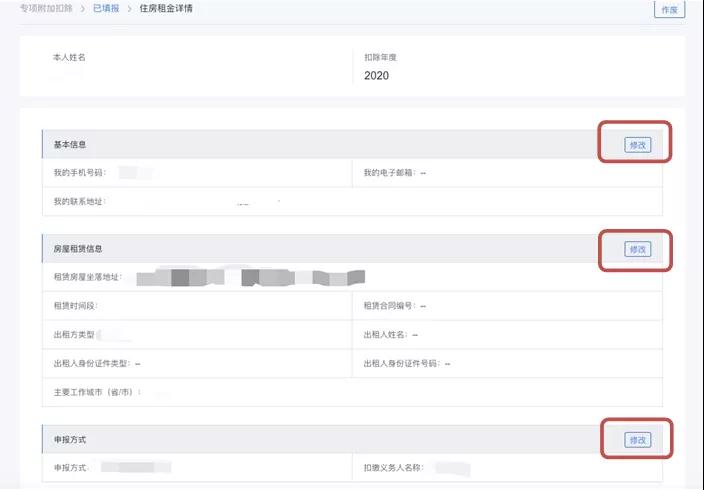Click the 住房租金详情 breadcrumb item
704x490 pixels.
coord(165,8)
